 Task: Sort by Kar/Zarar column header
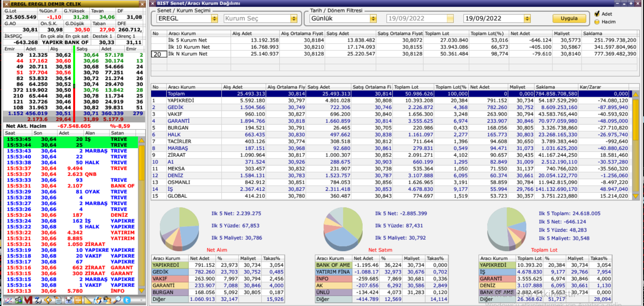[603, 87]
